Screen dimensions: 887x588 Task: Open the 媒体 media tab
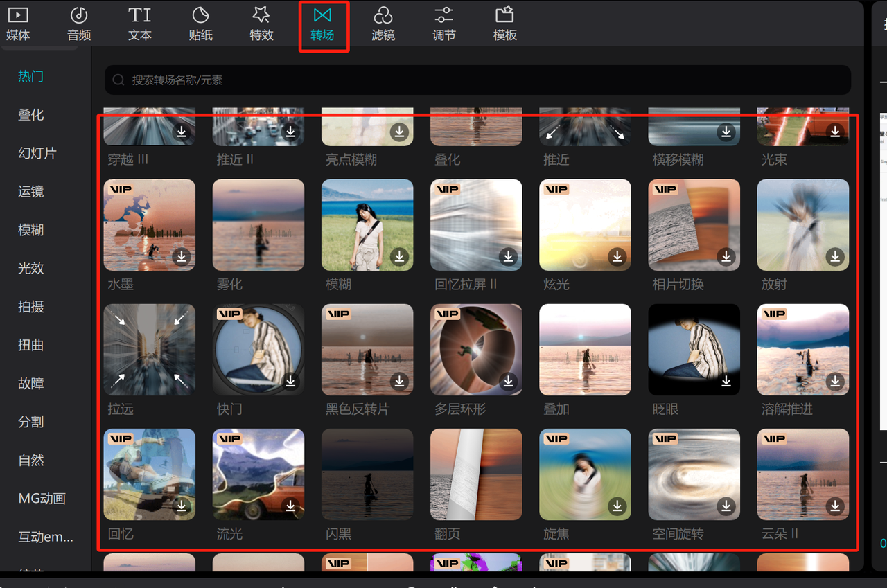(x=18, y=24)
